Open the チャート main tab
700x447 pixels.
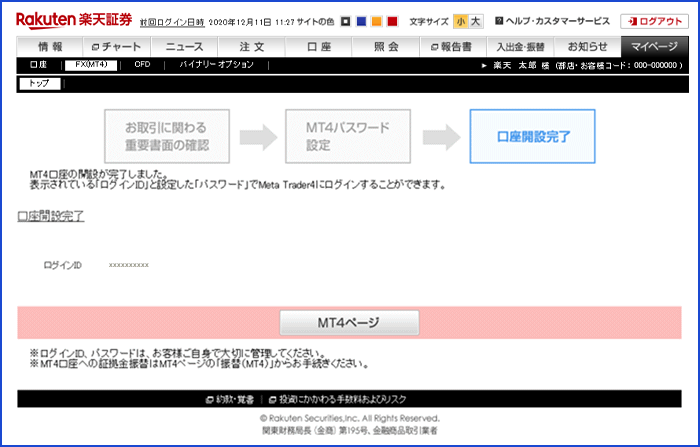[x=117, y=46]
